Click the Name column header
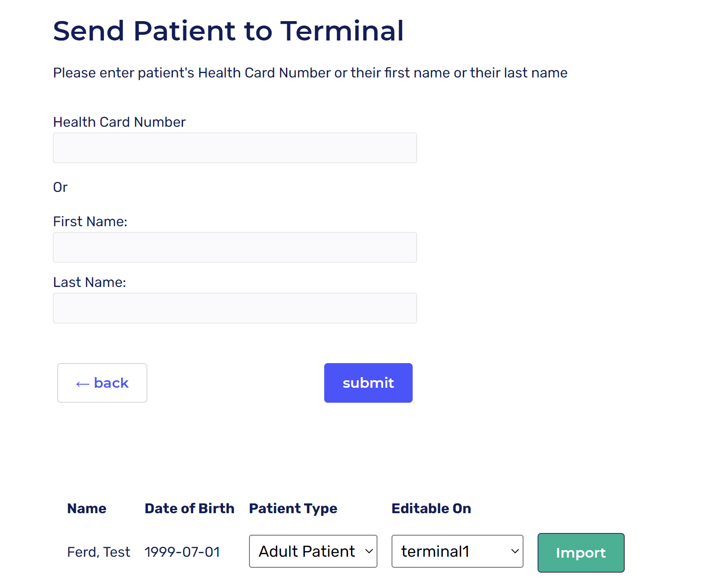Image resolution: width=703 pixels, height=588 pixels. 87,508
